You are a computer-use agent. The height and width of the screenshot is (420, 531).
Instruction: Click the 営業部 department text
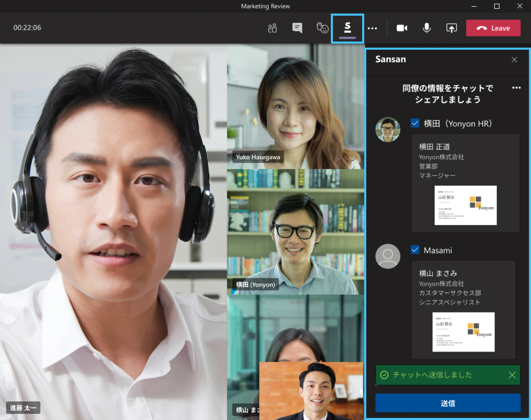click(x=428, y=166)
